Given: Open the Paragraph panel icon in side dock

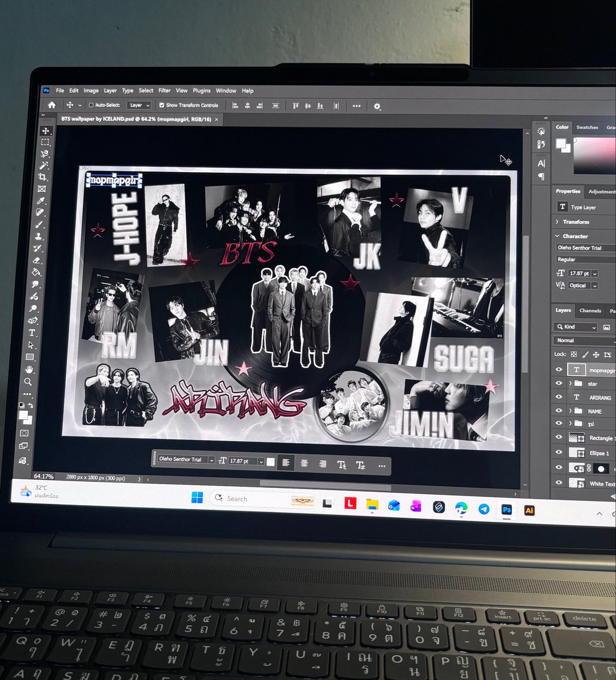Looking at the screenshot, I should click(x=541, y=176).
